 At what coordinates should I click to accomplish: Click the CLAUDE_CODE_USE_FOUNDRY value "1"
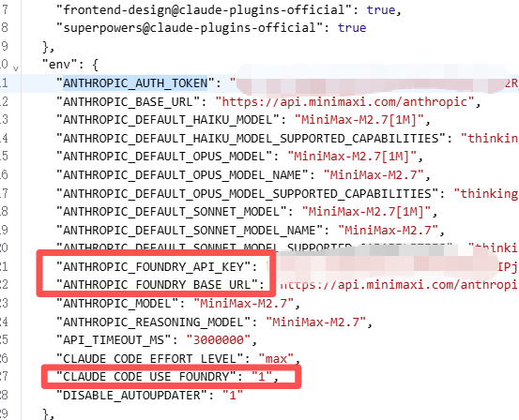[x=262, y=377]
